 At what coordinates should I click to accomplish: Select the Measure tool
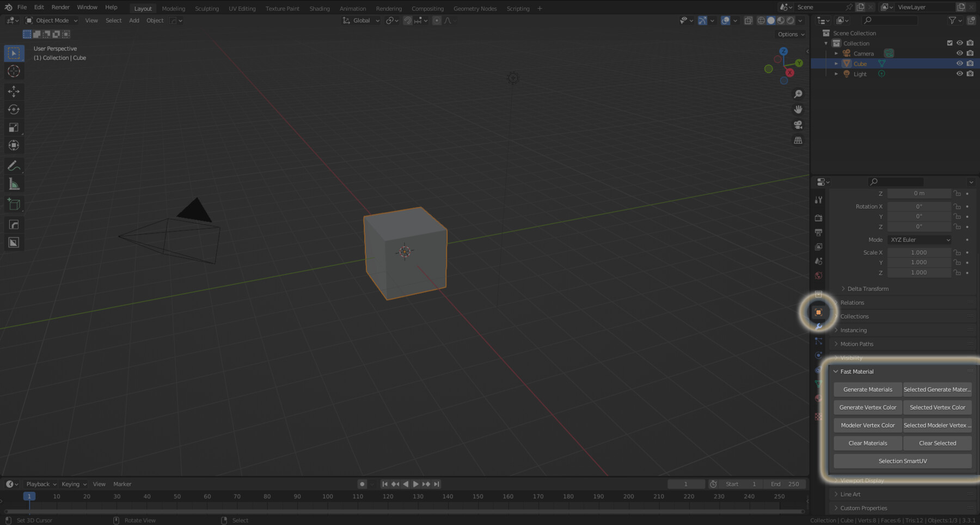point(14,184)
